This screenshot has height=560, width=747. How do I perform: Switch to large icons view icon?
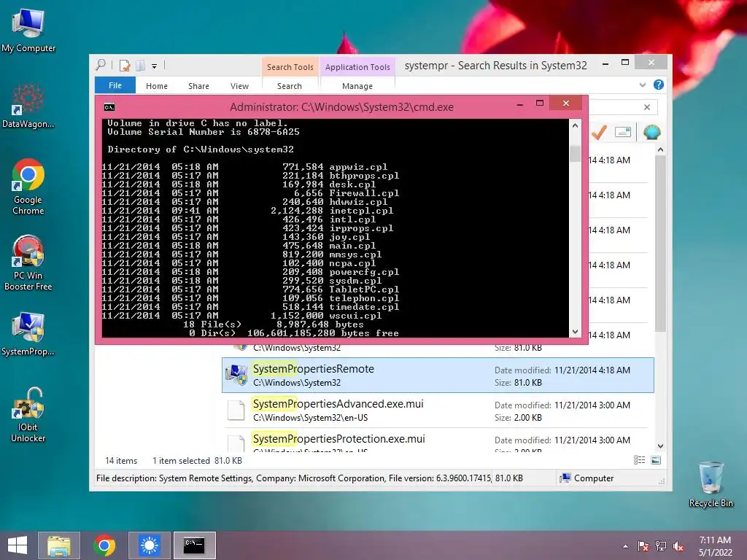pyautogui.click(x=656, y=460)
